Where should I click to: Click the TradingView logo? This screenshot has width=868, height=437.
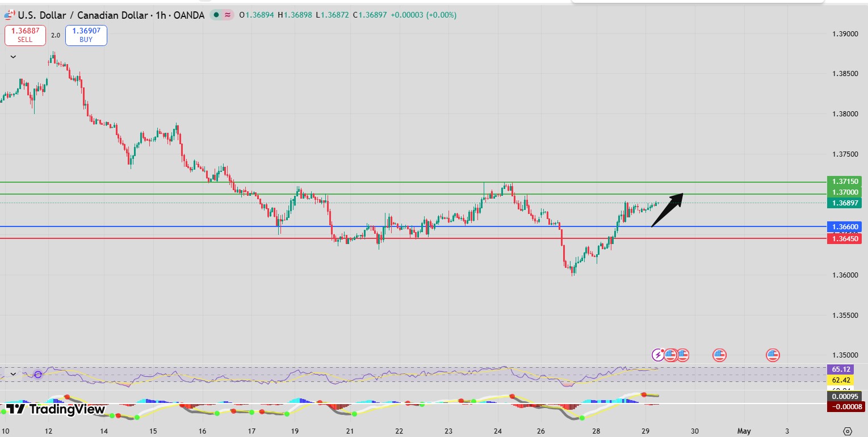point(56,409)
